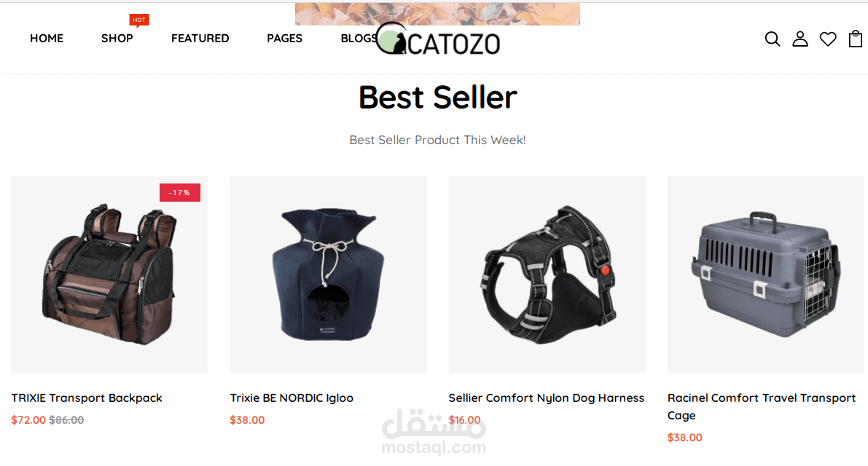Open TRIXIE Transport Backpack product link
Screen dimensions: 868x466
tap(86, 398)
